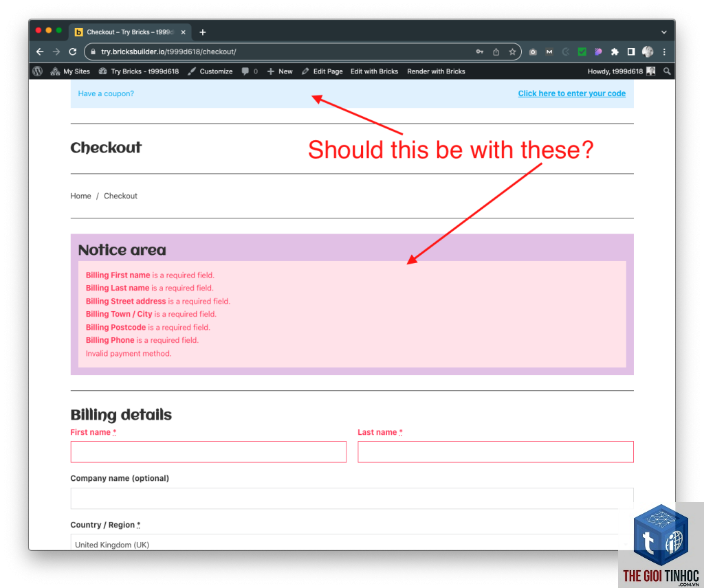Click 'Invalid payment method.' notice text
The height and width of the screenshot is (588, 704).
click(129, 354)
